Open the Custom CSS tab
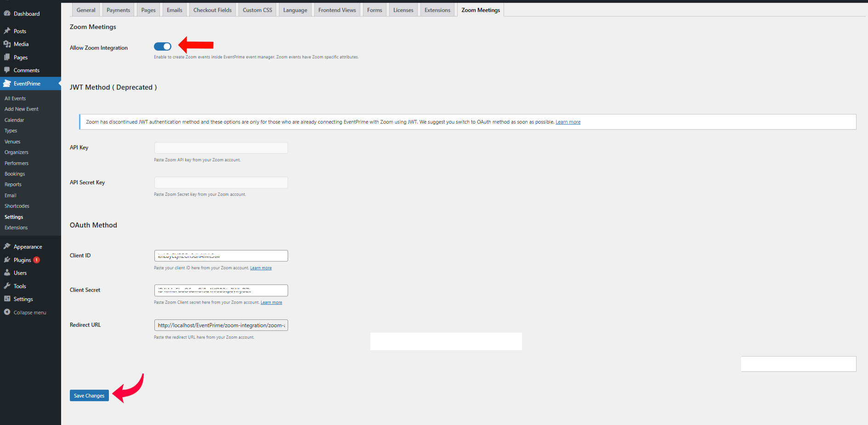The width and height of the screenshot is (868, 425). pos(257,10)
